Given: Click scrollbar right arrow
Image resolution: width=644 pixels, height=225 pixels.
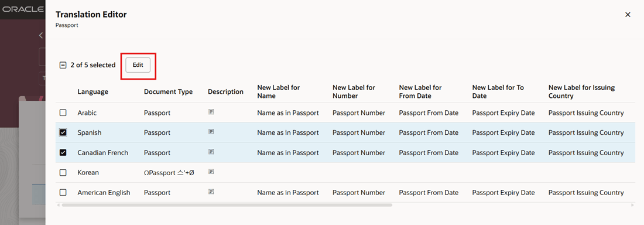Looking at the screenshot, I should [x=632, y=204].
